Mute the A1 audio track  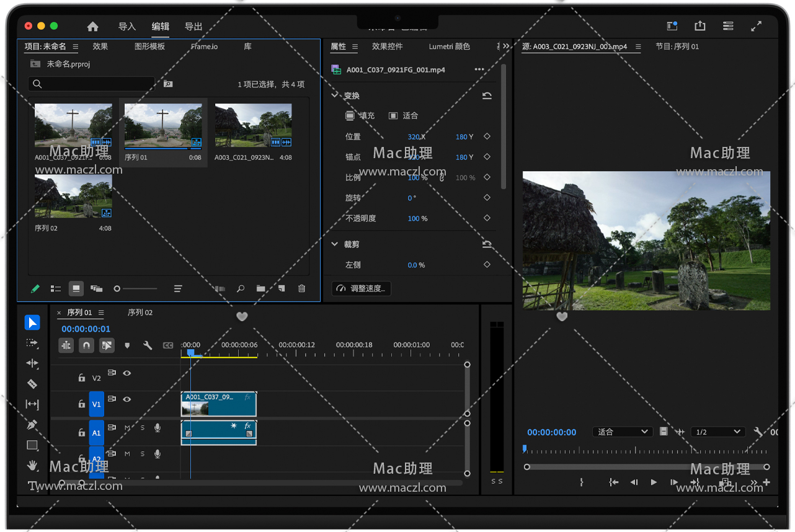coord(127,428)
